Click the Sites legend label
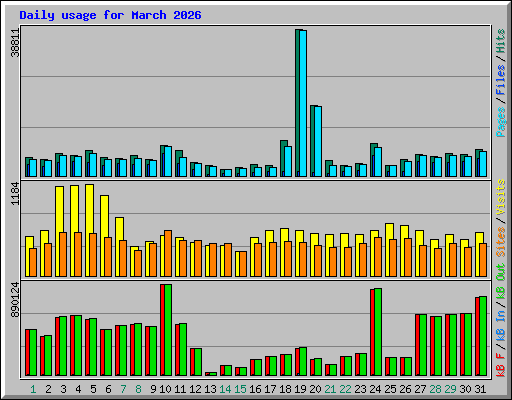 (x=501, y=242)
